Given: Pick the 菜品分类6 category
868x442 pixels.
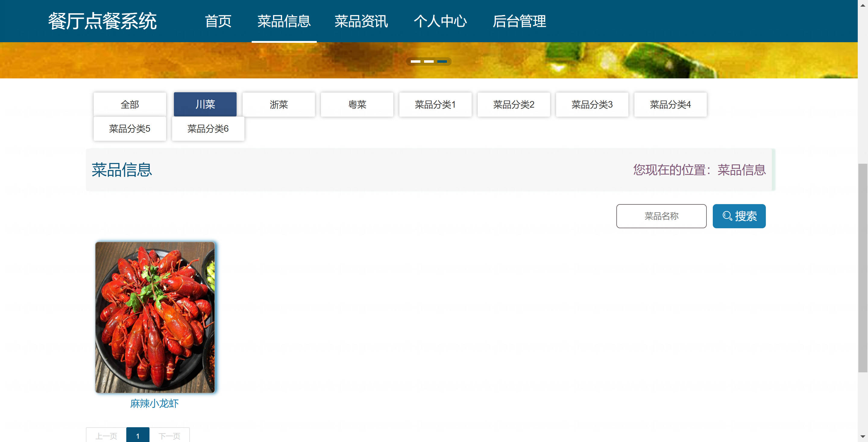Looking at the screenshot, I should [208, 128].
